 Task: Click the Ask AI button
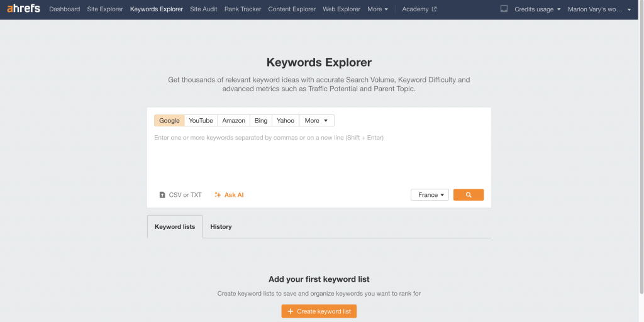tap(229, 195)
